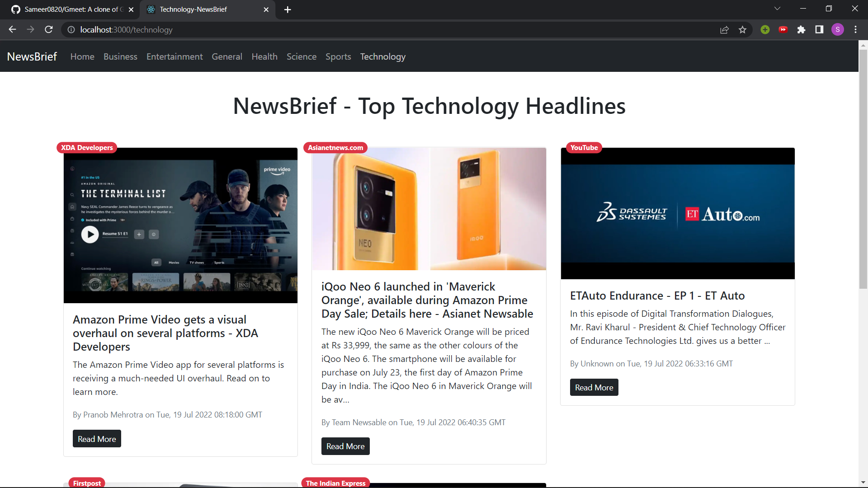Viewport: 868px width, 488px height.
Task: Click the Dassault Systemes ET Auto thumbnail
Action: point(678,213)
